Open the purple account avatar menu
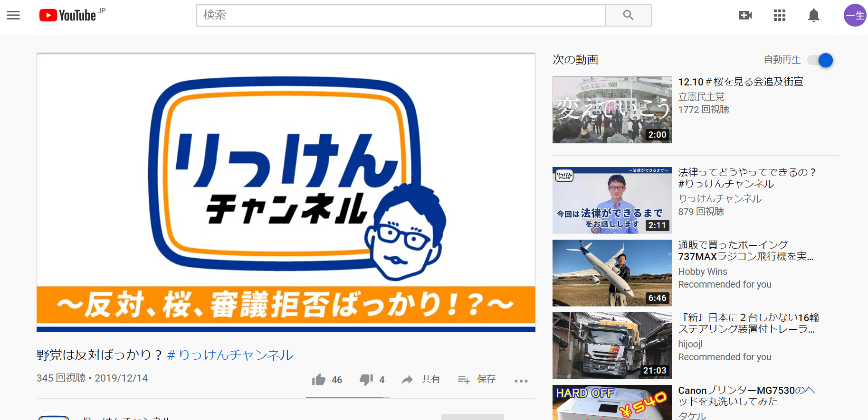This screenshot has width=868, height=420. (854, 15)
